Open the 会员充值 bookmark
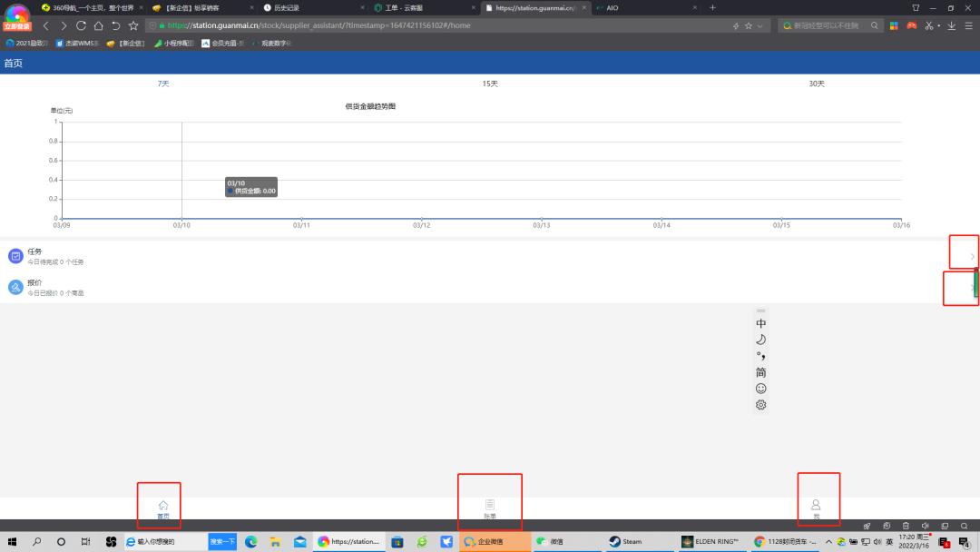The width and height of the screenshot is (980, 552). pos(222,44)
